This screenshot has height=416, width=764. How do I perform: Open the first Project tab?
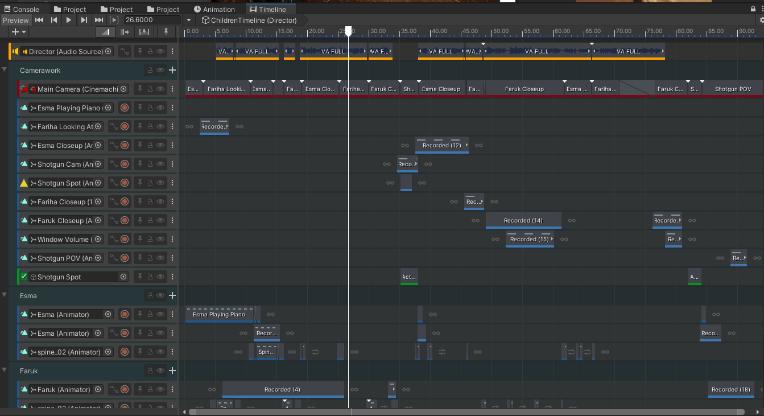[70, 9]
